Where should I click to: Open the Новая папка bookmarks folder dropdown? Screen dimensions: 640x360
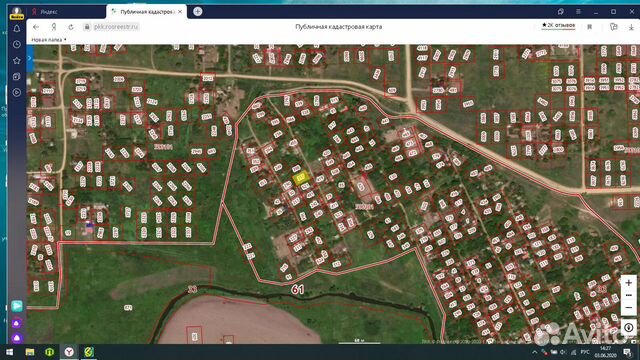(49, 40)
